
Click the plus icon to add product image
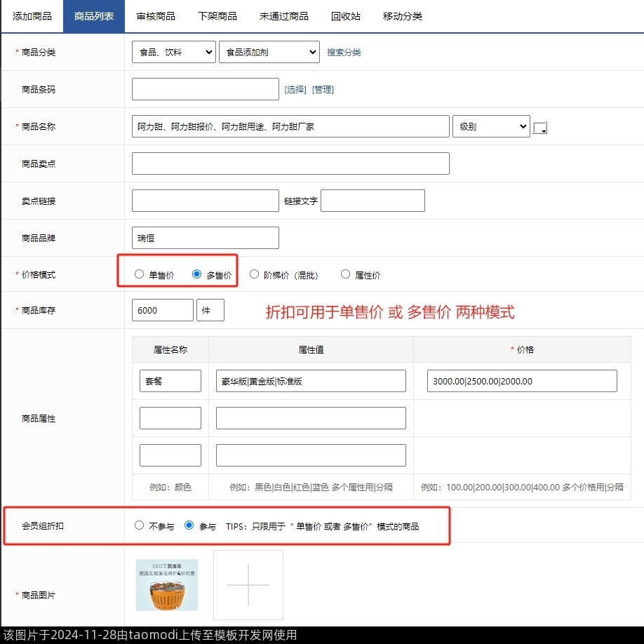pyautogui.click(x=248, y=584)
